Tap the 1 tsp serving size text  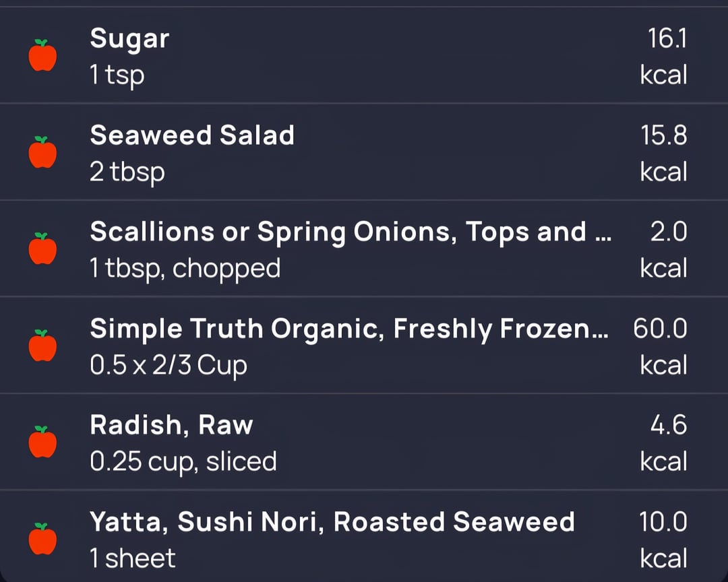pos(117,75)
